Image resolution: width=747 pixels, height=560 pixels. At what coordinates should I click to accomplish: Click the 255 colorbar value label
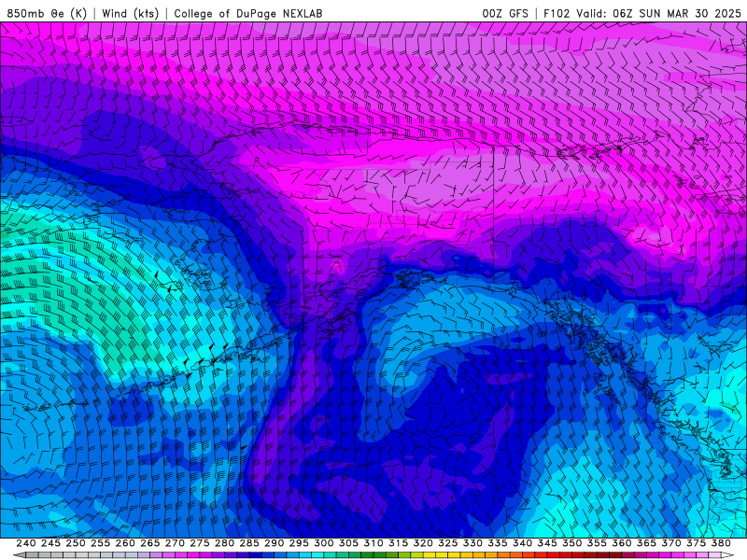point(100,543)
